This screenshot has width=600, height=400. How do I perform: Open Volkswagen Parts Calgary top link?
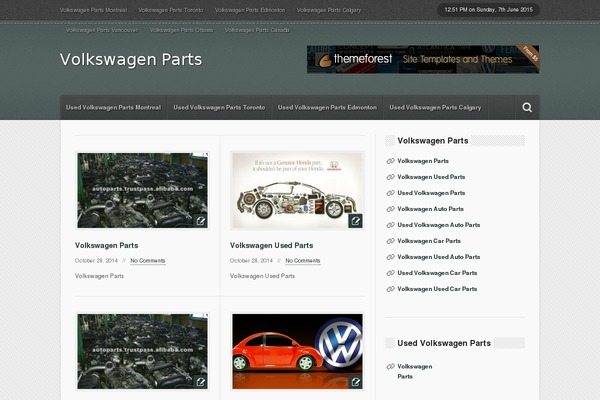329,10
